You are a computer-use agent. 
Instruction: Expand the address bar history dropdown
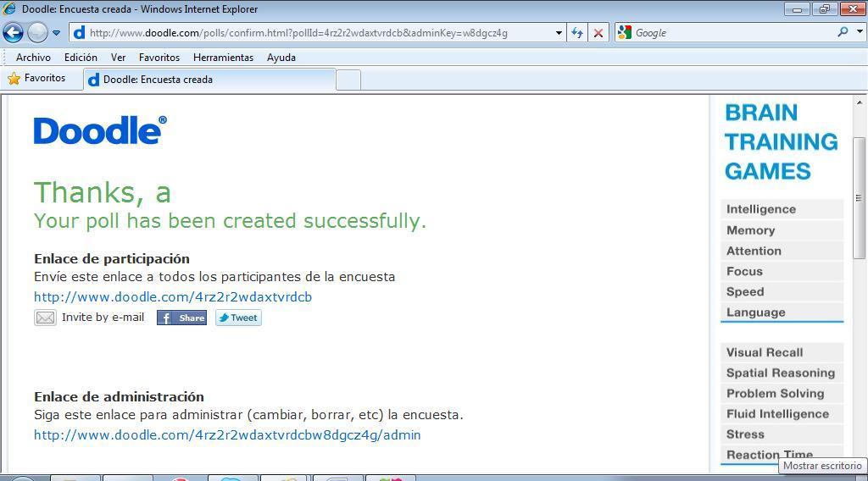tap(559, 33)
